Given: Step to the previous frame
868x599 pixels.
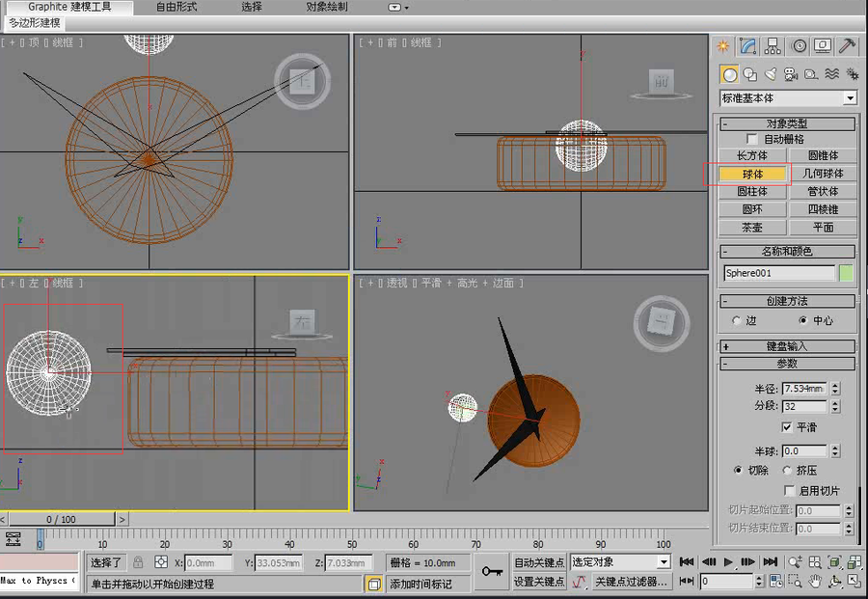Looking at the screenshot, I should [709, 562].
